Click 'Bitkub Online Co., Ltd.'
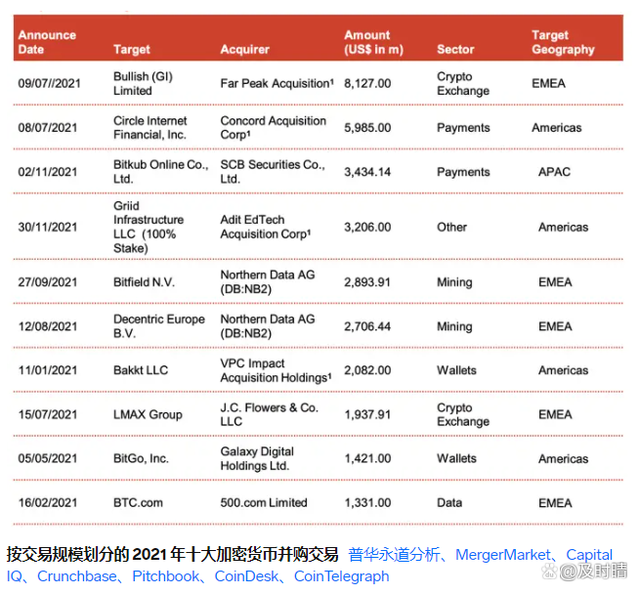The width and height of the screenshot is (640, 594). pyautogui.click(x=161, y=171)
